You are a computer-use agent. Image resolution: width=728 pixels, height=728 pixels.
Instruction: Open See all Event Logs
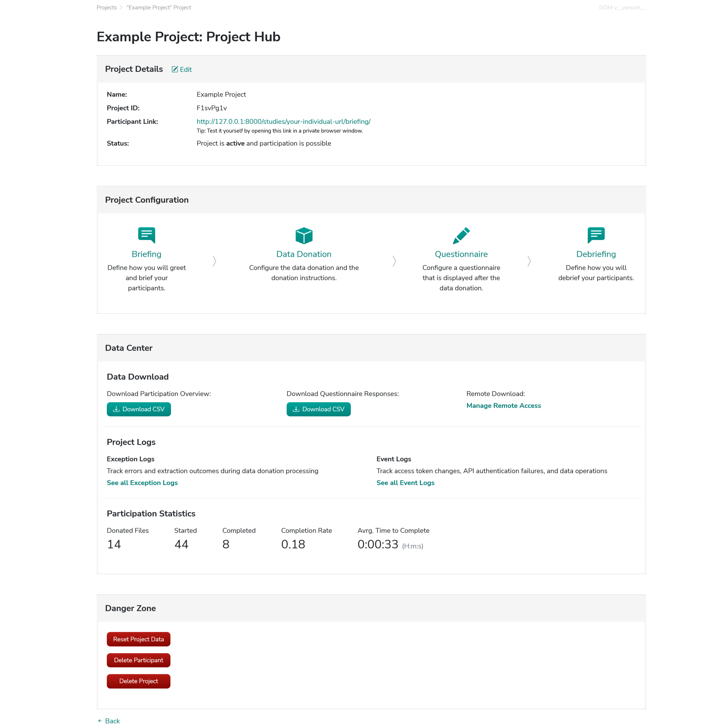[x=405, y=483]
